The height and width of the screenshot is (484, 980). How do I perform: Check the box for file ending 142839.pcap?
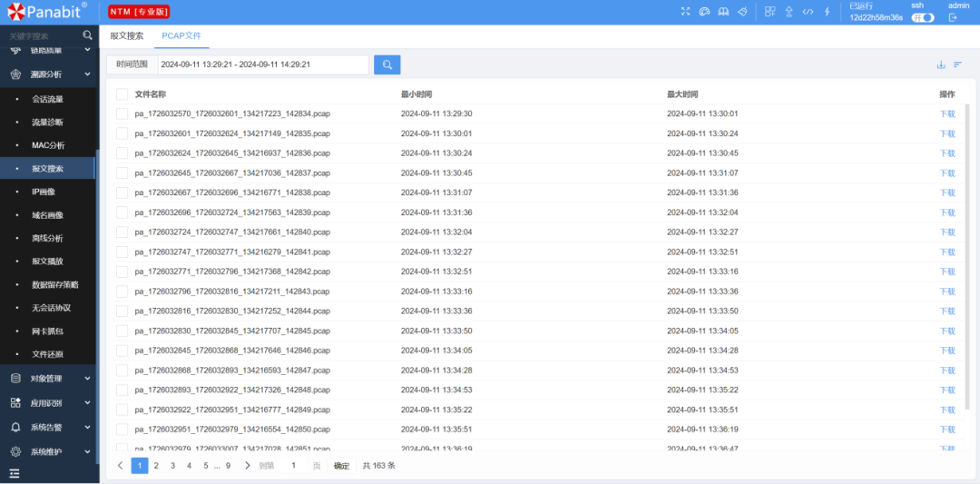122,212
